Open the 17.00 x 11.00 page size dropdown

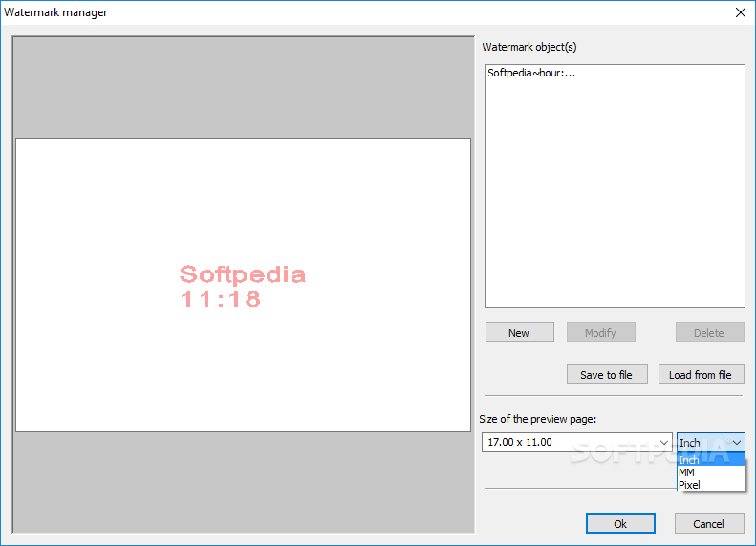(x=576, y=442)
